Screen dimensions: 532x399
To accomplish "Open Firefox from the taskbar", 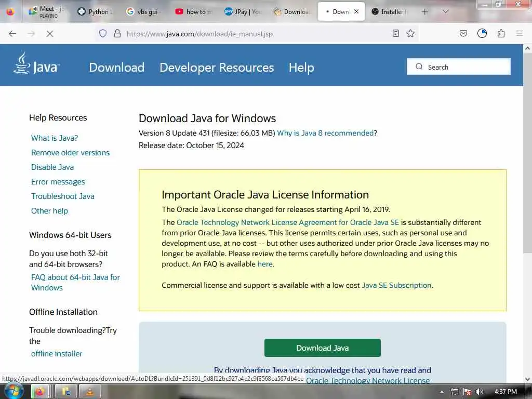I will [40, 392].
